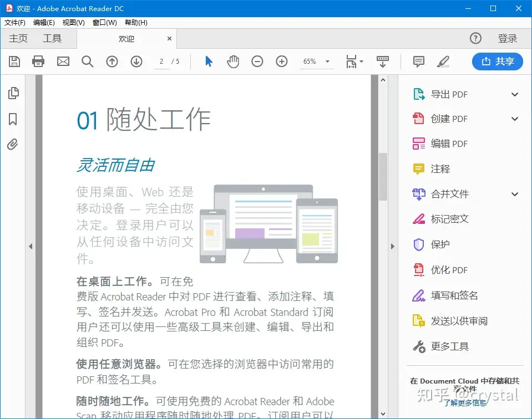
Task: Send file by email envelope icon
Action: 63,62
